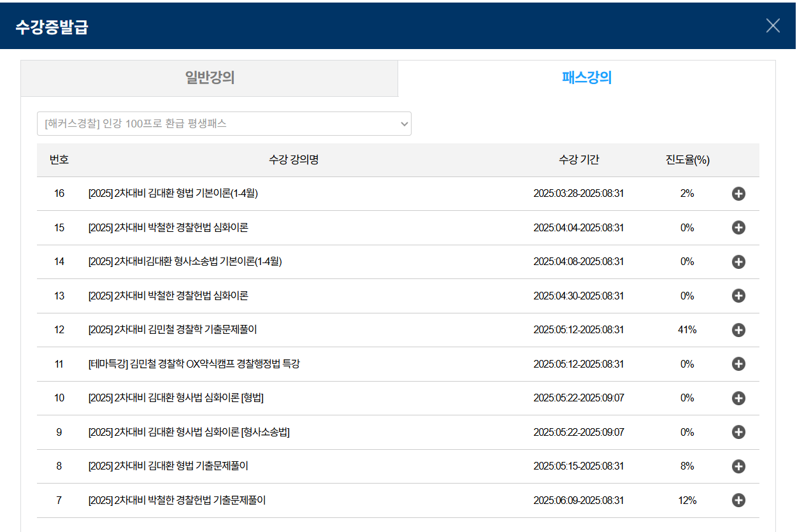Click plus icon for row 16 김대환 형법 기본이론
The width and height of the screenshot is (804, 532).
(x=738, y=194)
